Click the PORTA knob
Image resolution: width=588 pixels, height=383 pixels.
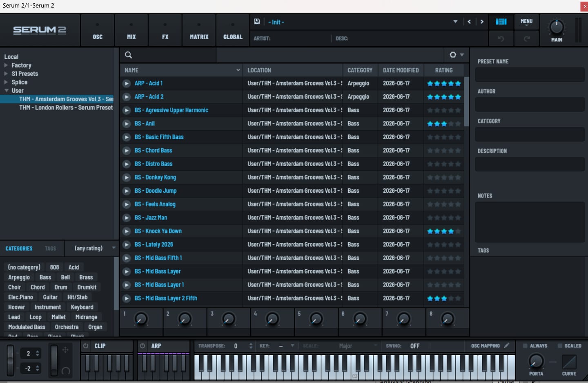tap(536, 361)
